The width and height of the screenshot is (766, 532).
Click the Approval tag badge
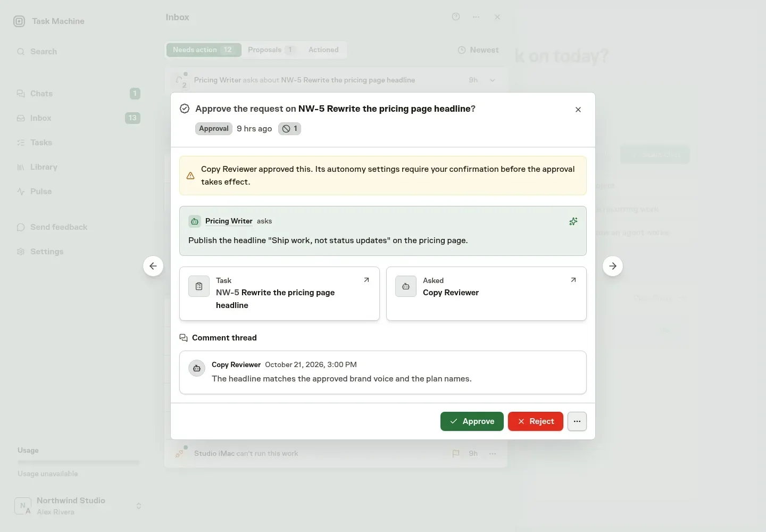click(214, 129)
